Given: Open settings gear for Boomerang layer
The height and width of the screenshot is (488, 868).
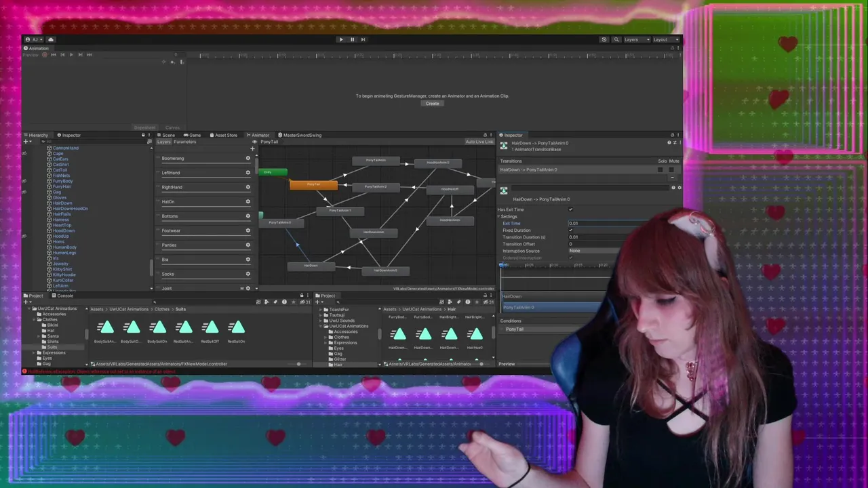Looking at the screenshot, I should click(248, 158).
